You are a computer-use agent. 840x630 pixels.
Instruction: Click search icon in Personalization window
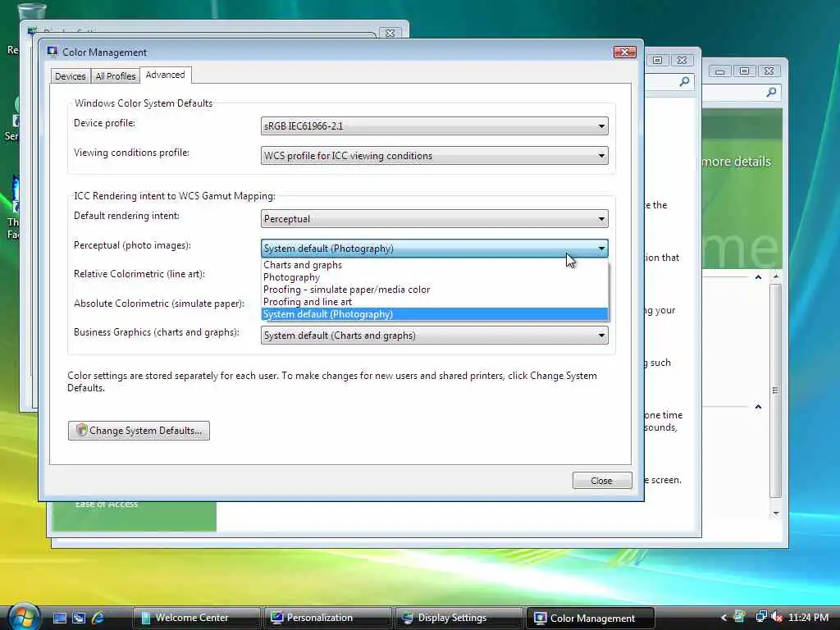[x=684, y=81]
